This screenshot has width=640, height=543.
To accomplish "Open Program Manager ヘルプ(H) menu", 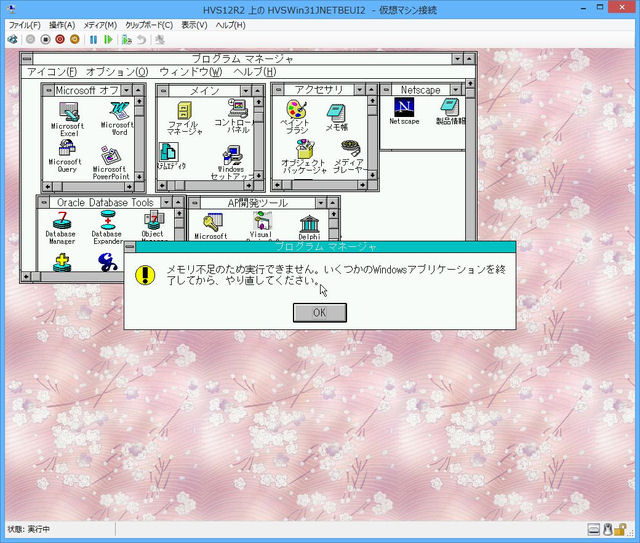I will click(x=255, y=72).
